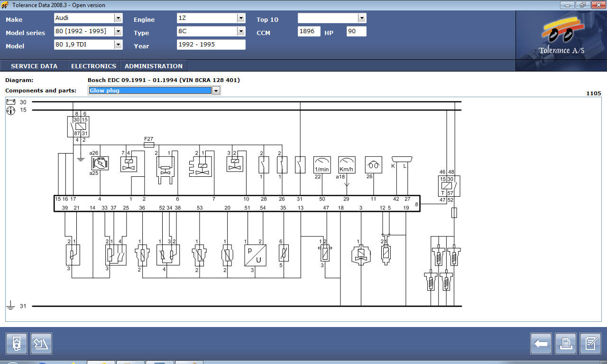
Task: Select the engine symbol in the diagram
Action: click(x=100, y=164)
